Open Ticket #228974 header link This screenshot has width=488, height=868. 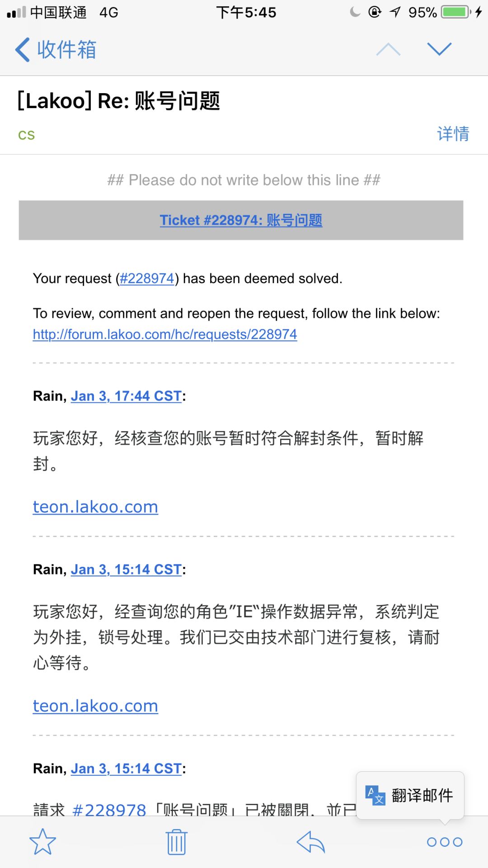241,220
